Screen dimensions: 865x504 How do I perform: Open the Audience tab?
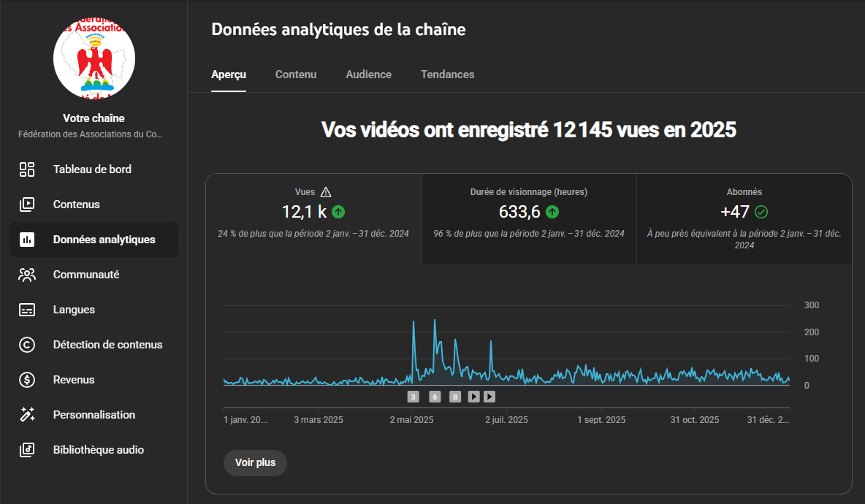coord(368,75)
